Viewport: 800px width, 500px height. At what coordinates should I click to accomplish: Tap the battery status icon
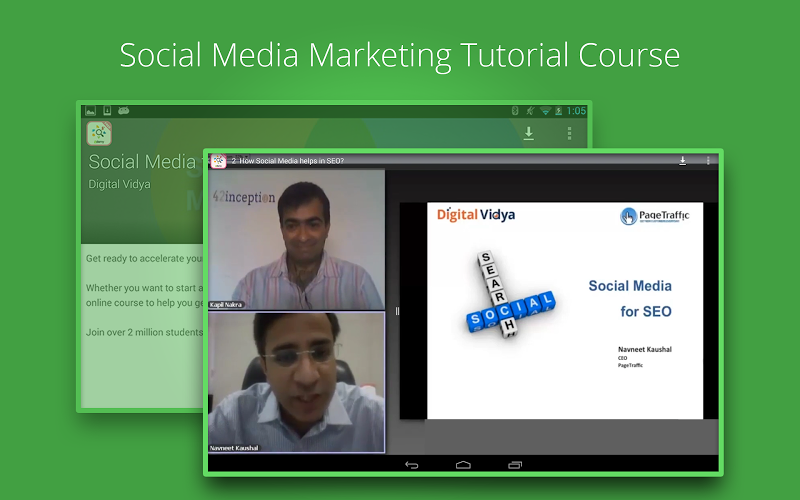(559, 111)
